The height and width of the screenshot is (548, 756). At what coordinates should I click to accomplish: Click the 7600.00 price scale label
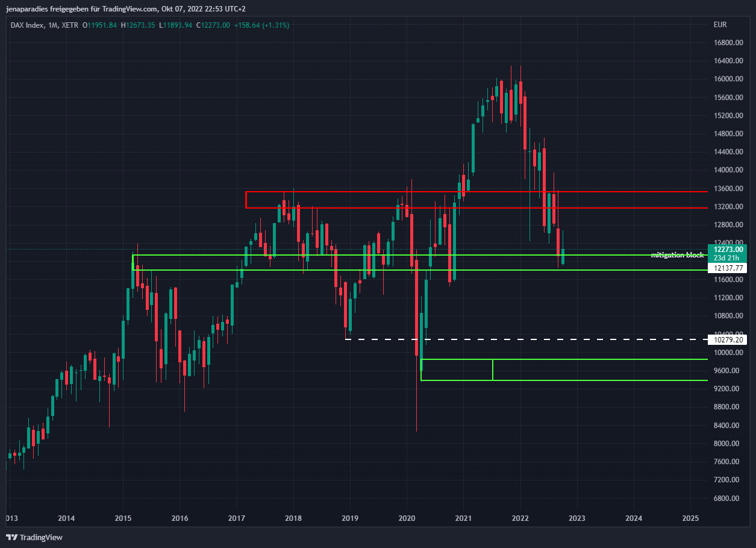(x=727, y=462)
